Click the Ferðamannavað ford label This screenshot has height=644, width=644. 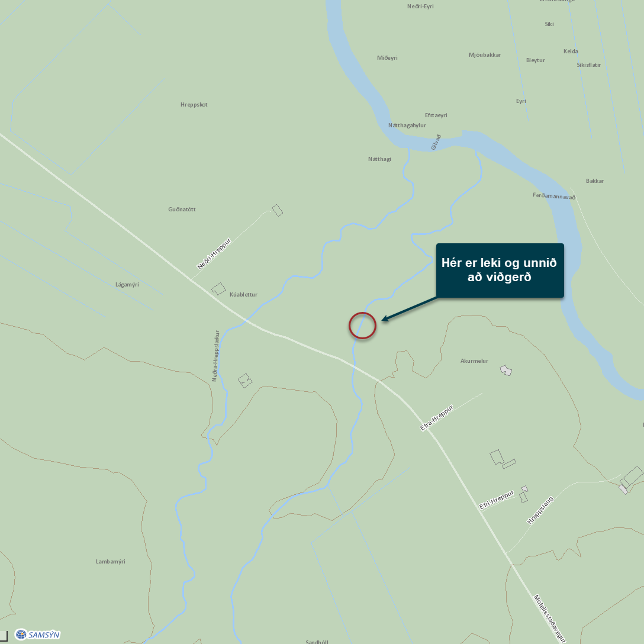click(x=554, y=196)
